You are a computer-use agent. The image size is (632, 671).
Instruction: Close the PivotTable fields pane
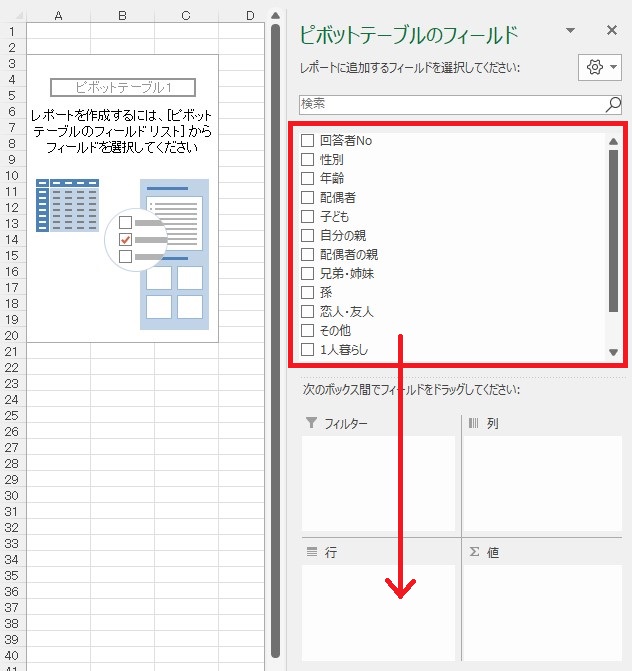(609, 32)
